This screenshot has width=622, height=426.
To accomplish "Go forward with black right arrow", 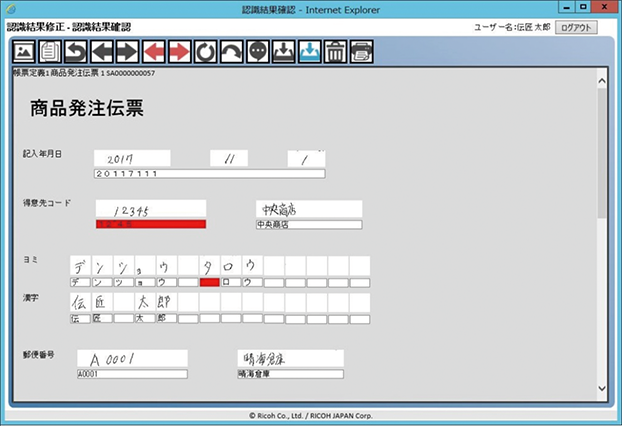I will tap(127, 51).
